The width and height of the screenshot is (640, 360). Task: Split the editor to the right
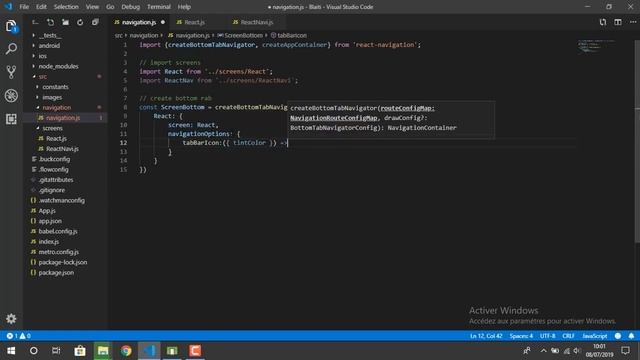point(618,22)
